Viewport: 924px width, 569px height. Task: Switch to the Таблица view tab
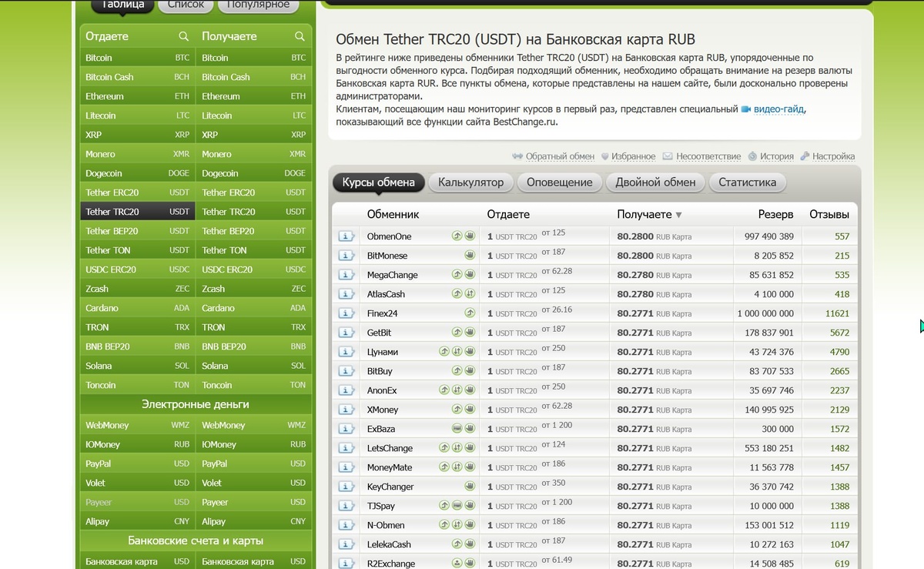click(x=123, y=5)
